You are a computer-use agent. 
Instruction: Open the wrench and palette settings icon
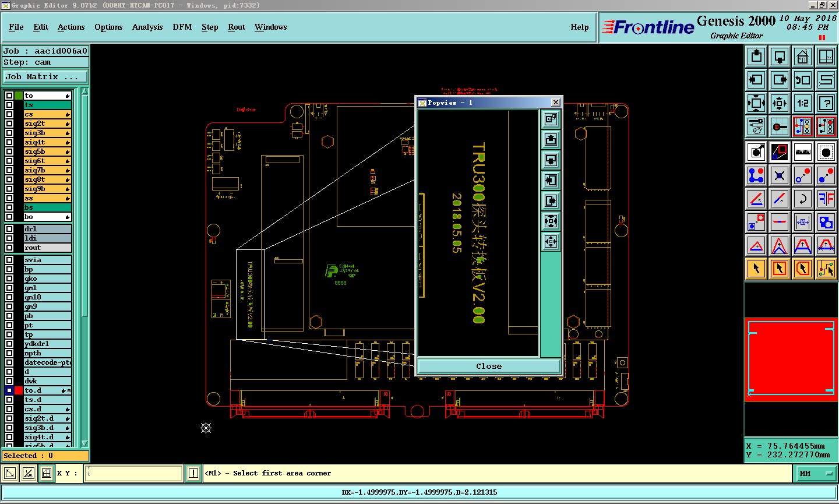756,126
